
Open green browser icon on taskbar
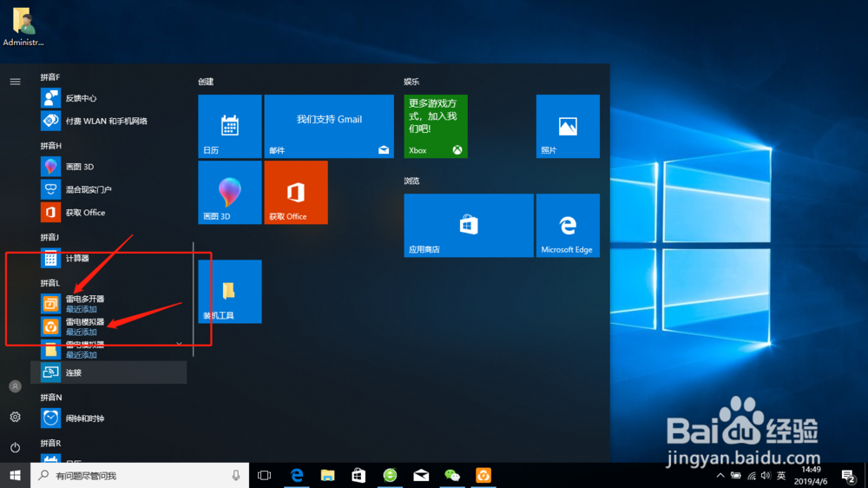click(x=391, y=475)
